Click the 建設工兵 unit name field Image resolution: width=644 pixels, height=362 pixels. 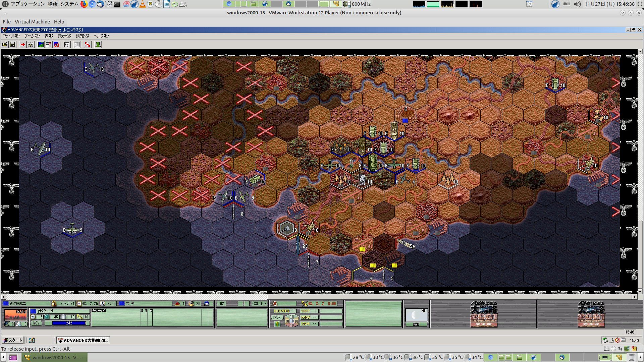click(63, 311)
